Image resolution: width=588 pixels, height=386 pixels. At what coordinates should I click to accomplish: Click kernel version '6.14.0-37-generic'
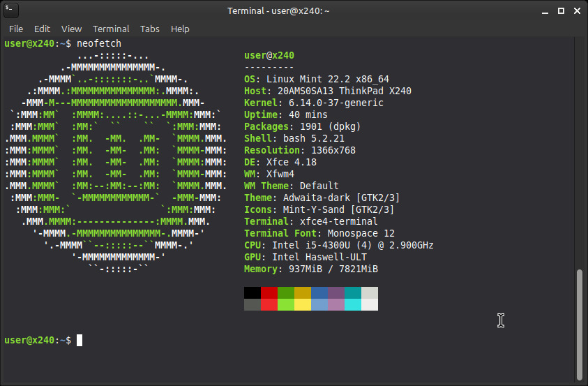tap(336, 103)
